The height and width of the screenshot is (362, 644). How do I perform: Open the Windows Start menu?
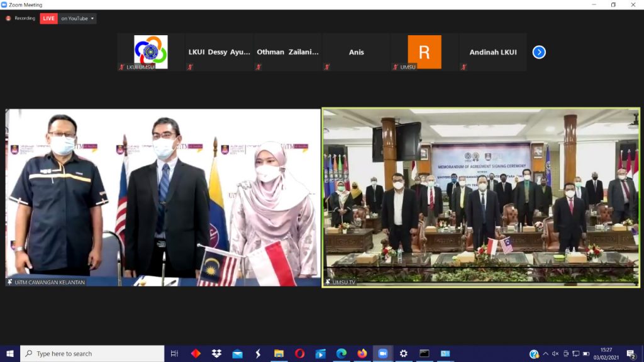10,354
